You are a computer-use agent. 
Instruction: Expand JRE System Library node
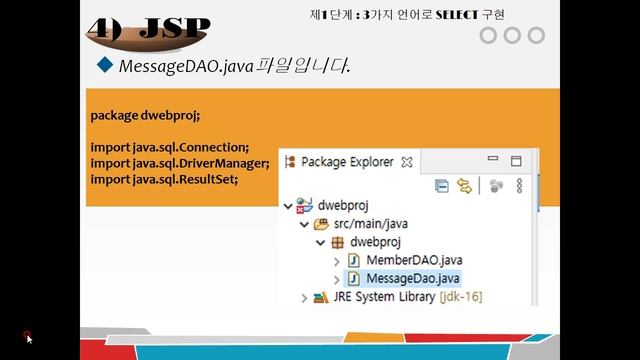click(304, 298)
